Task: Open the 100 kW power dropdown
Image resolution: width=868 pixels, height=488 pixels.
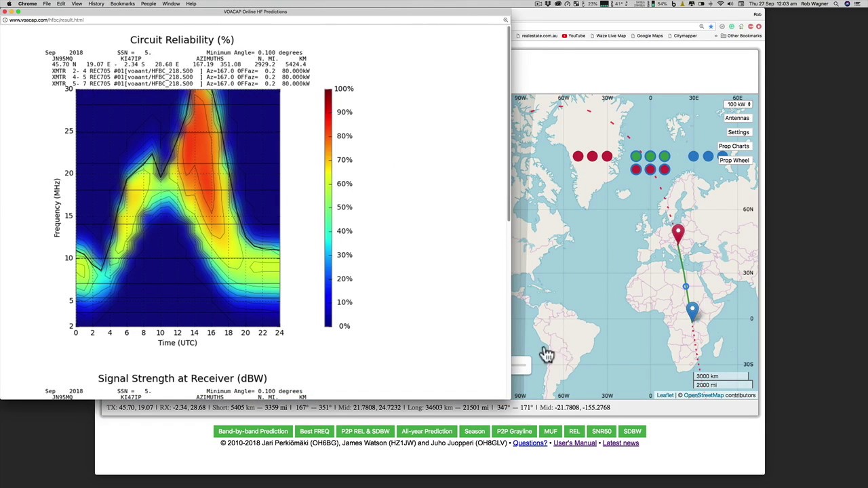Action: (738, 104)
